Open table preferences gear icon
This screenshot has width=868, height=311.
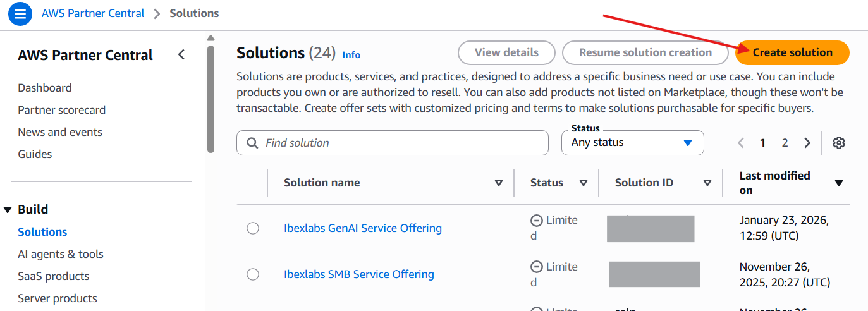[838, 143]
